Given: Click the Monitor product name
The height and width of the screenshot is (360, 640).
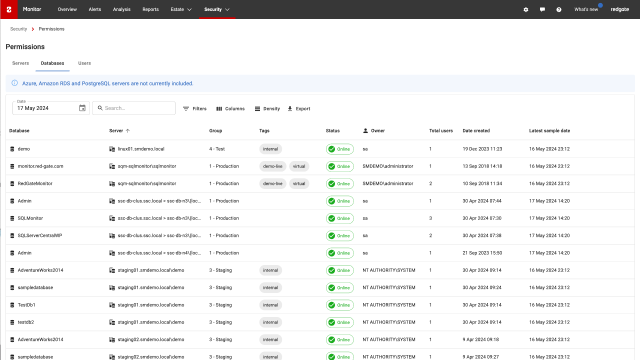Looking at the screenshot, I should 32,9.
